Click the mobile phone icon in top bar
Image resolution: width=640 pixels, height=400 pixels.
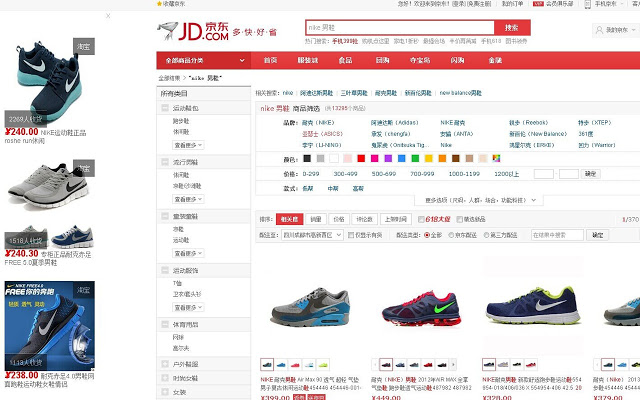pos(588,4)
